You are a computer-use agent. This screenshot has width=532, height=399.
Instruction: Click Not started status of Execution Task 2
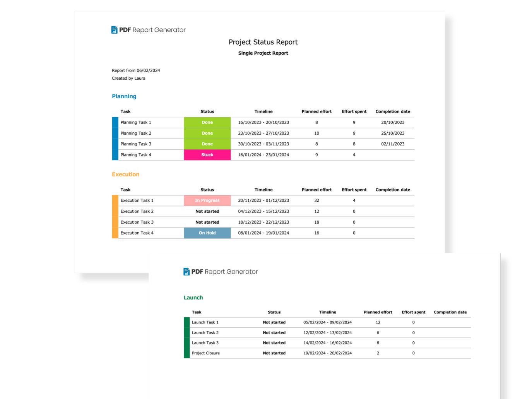tap(207, 211)
